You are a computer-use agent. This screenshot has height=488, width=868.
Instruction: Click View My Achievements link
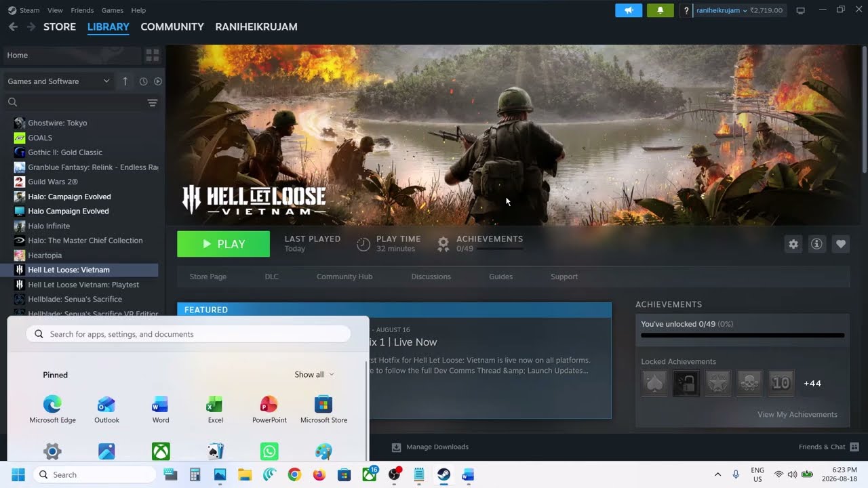point(797,414)
